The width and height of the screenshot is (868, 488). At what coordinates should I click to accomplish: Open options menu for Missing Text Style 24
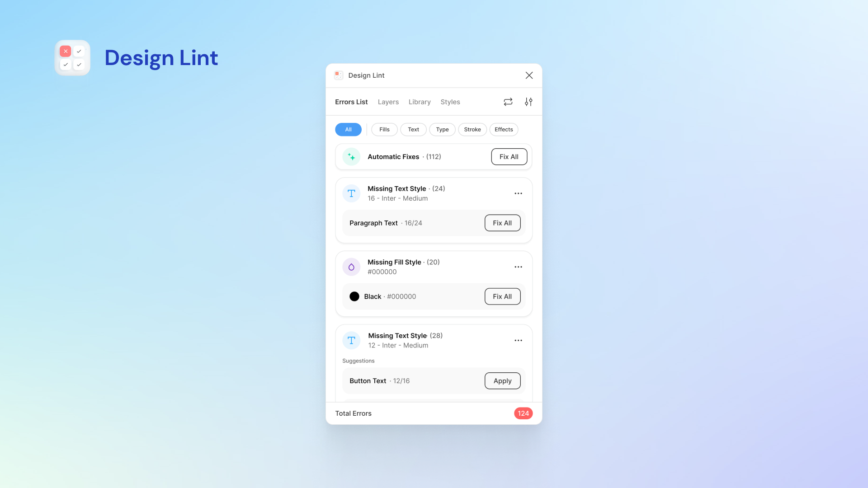coord(518,193)
